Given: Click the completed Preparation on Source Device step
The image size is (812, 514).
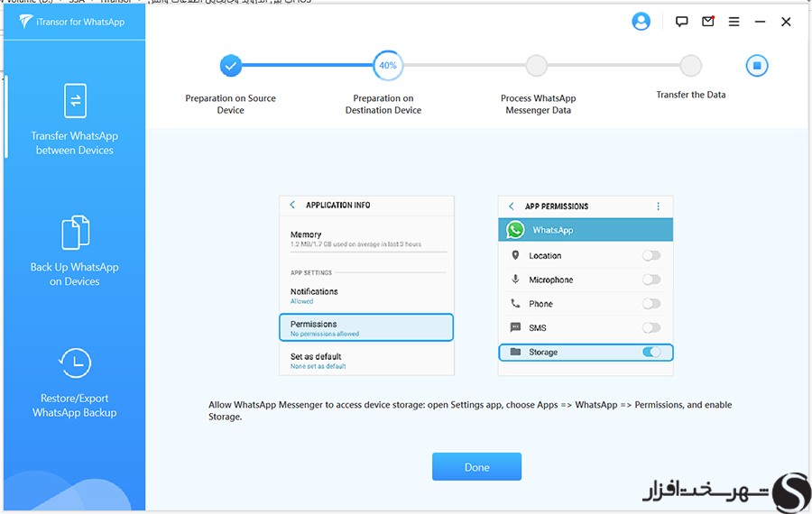Looking at the screenshot, I should pyautogui.click(x=230, y=66).
